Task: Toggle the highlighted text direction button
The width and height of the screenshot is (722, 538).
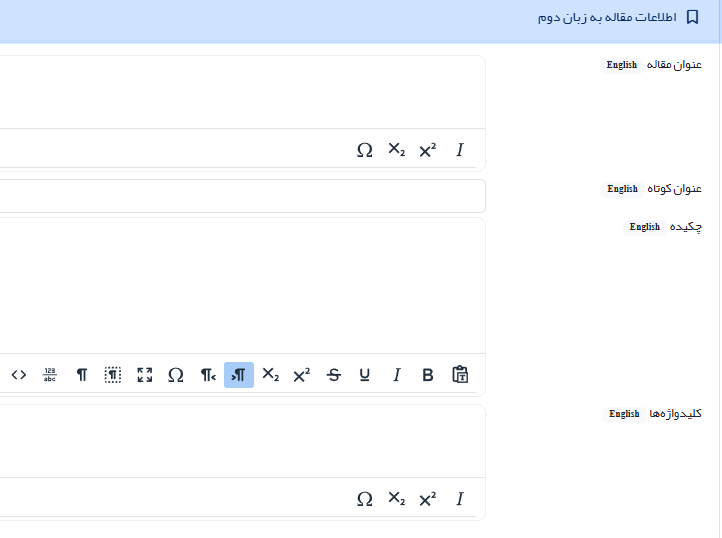Action: tap(239, 375)
